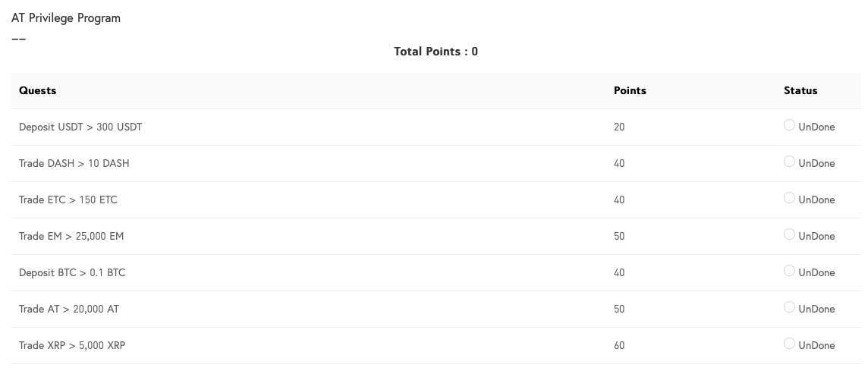This screenshot has width=868, height=374.
Task: Click the Status column header
Action: click(800, 91)
